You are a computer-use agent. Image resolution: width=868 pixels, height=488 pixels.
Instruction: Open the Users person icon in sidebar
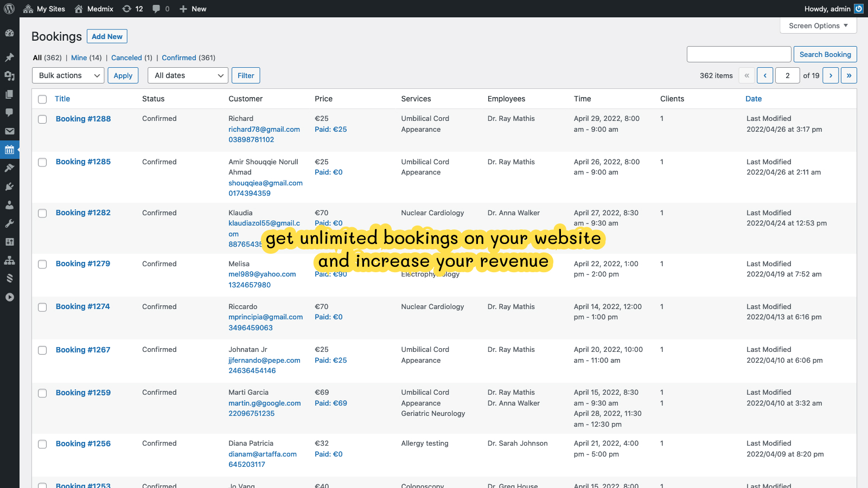pos(9,205)
